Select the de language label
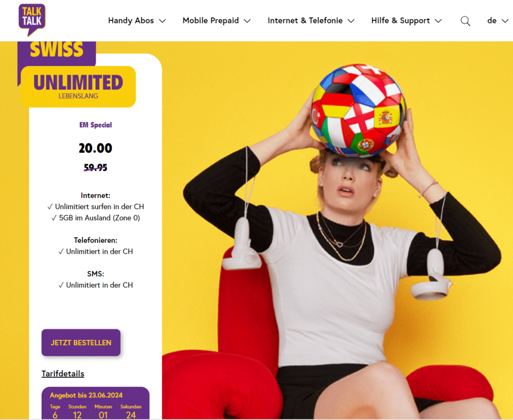 point(492,21)
